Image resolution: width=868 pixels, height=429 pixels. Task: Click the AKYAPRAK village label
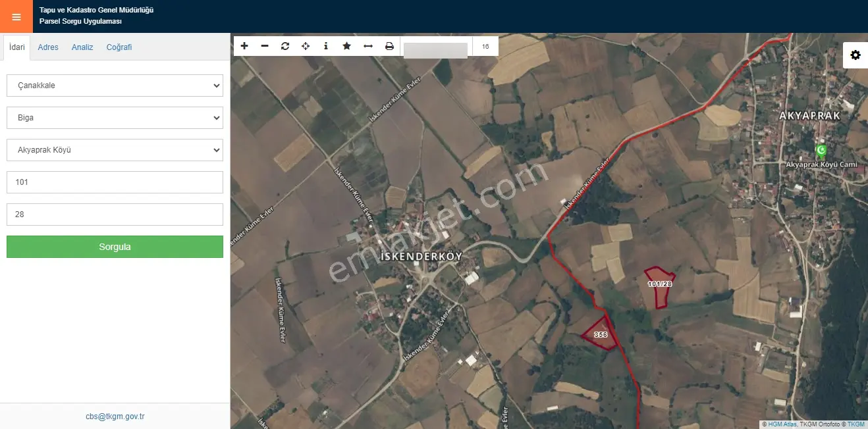[x=810, y=115]
